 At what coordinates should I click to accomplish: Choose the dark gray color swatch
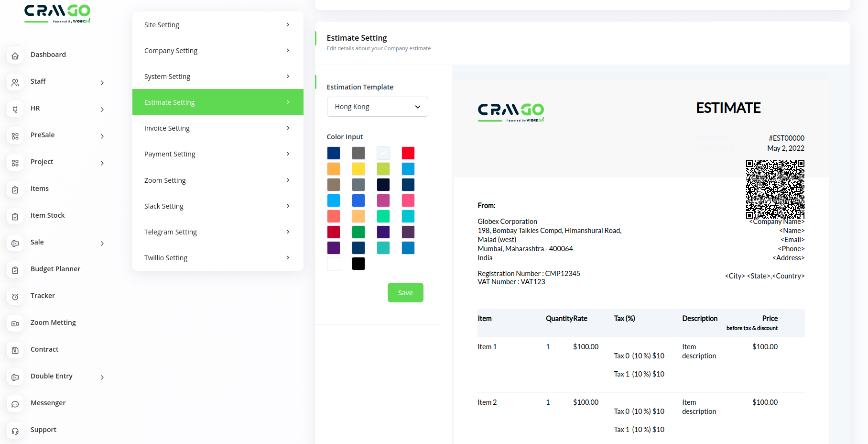coord(358,153)
